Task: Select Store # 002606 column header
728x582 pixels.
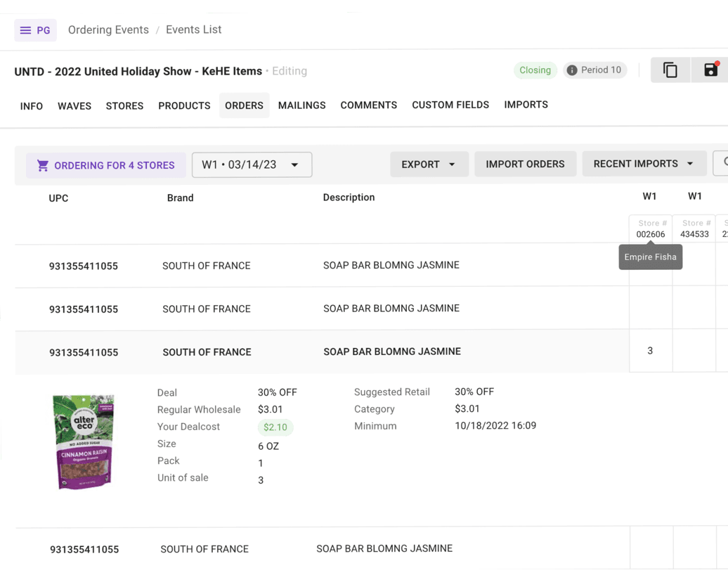Action: [651, 228]
